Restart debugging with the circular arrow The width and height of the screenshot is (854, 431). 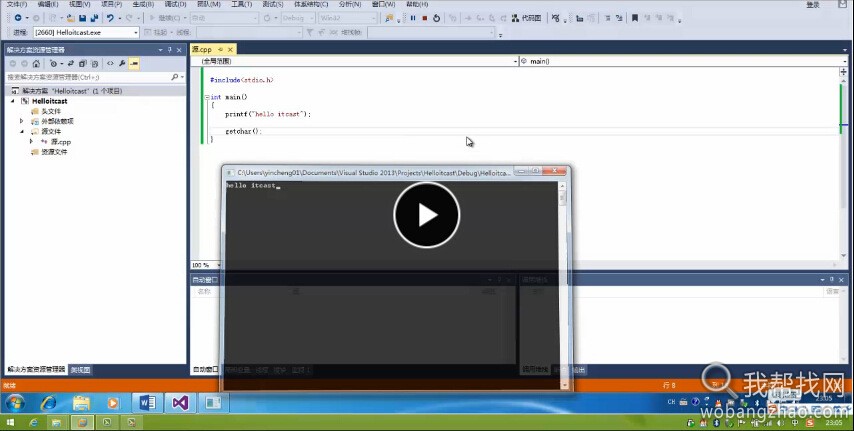[436, 18]
